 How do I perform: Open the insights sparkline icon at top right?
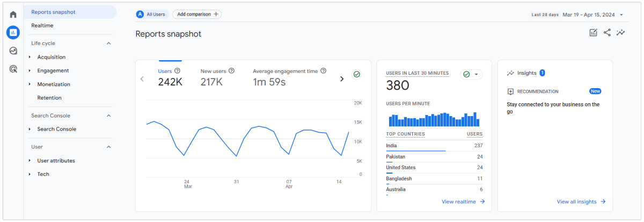[621, 33]
